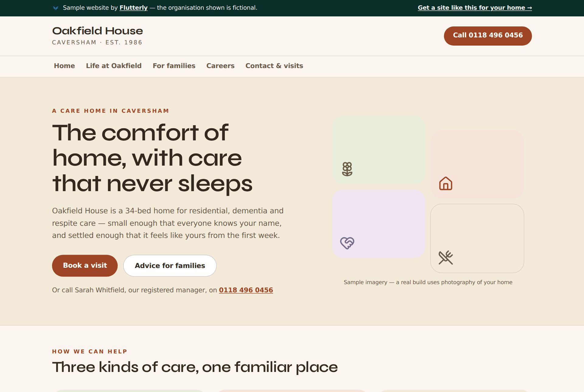The height and width of the screenshot is (392, 584).
Task: Click 'CAVERSHAM · EST. 1986' tagline
Action: point(97,42)
